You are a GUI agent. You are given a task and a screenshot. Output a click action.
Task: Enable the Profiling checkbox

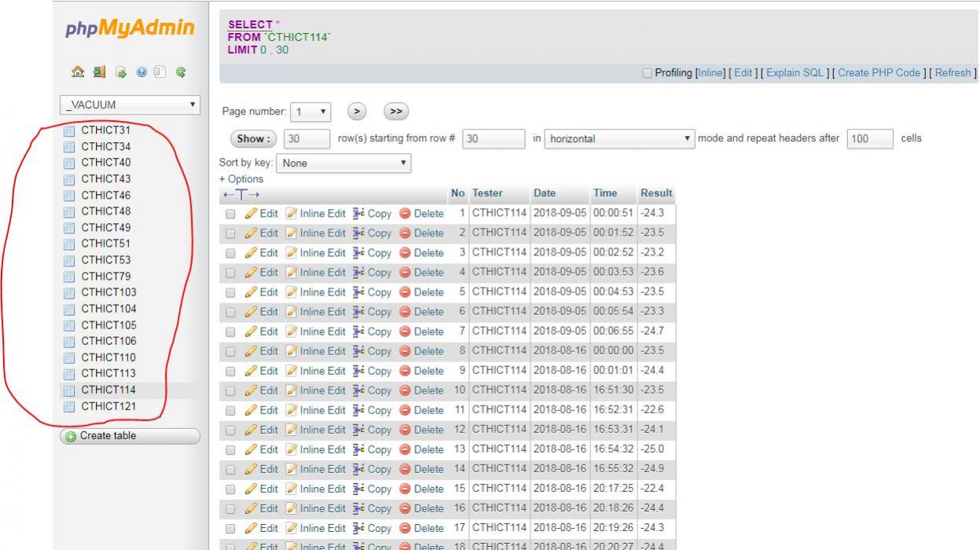(x=648, y=73)
